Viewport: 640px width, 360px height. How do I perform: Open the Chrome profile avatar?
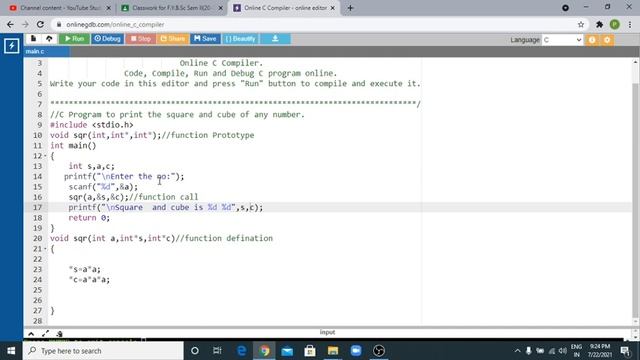pos(615,24)
